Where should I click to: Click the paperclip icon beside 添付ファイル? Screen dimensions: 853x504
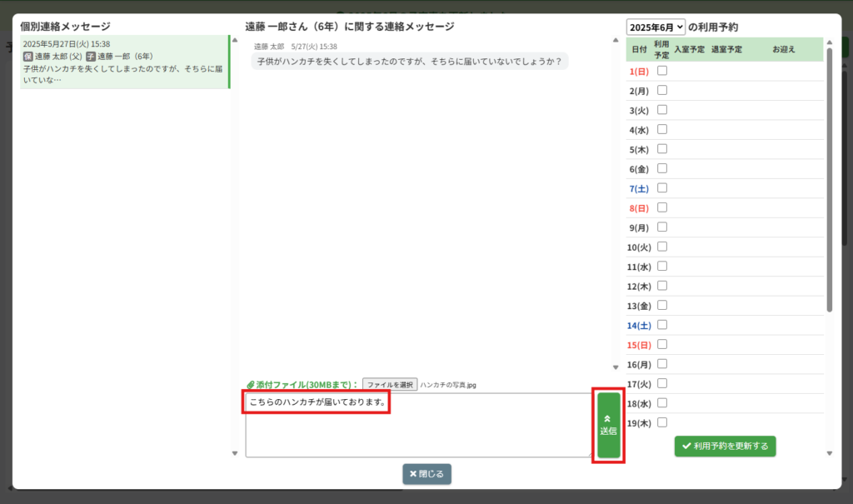250,385
